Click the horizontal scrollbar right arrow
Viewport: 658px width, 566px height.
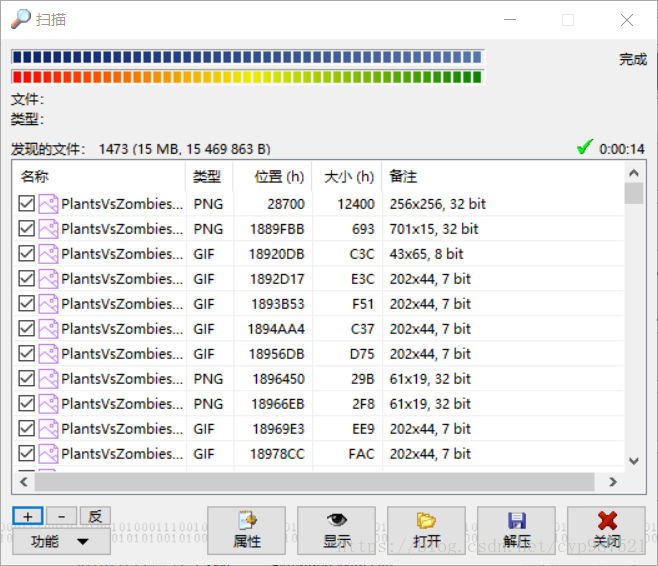pyautogui.click(x=613, y=482)
